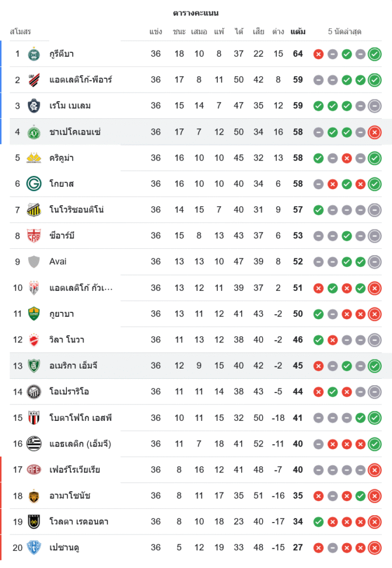Open ชาเปโคเอนเซ่'s most recent loss result
Image resolution: width=392 pixels, height=568 pixels.
[x=374, y=132]
